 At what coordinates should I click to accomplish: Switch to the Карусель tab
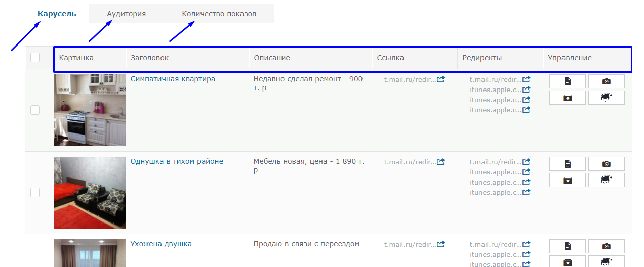(x=57, y=14)
